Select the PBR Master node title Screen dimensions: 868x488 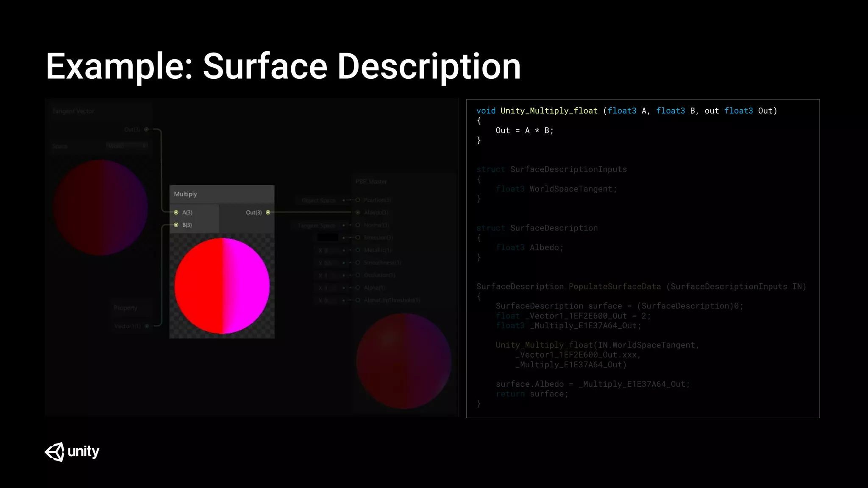click(371, 181)
